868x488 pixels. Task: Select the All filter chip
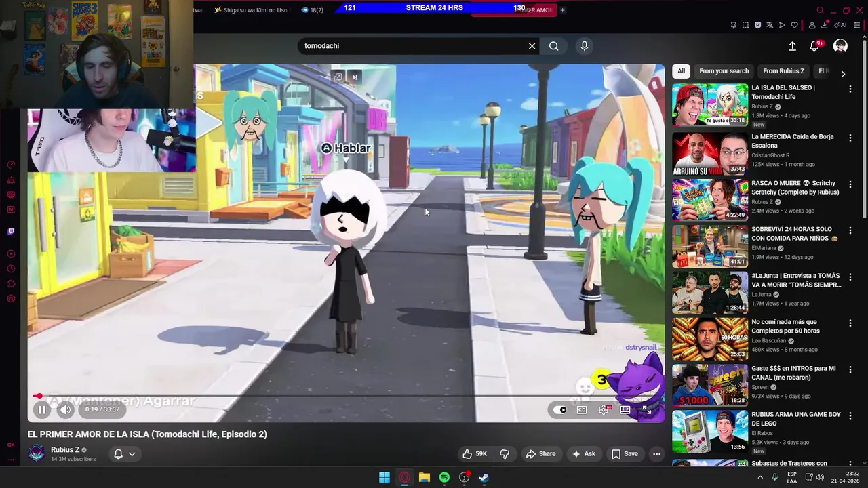pyautogui.click(x=681, y=71)
